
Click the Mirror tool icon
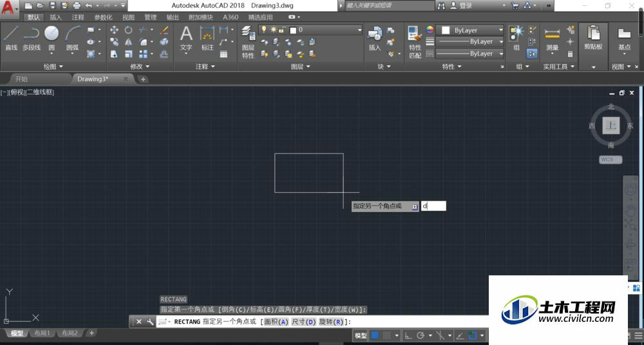pos(129,42)
